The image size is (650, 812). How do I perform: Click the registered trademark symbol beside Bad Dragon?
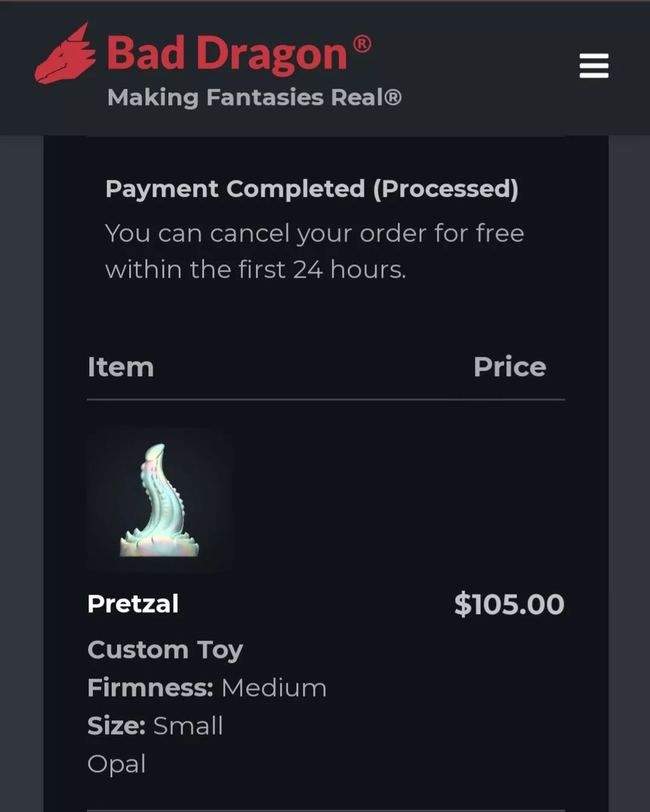(x=362, y=44)
